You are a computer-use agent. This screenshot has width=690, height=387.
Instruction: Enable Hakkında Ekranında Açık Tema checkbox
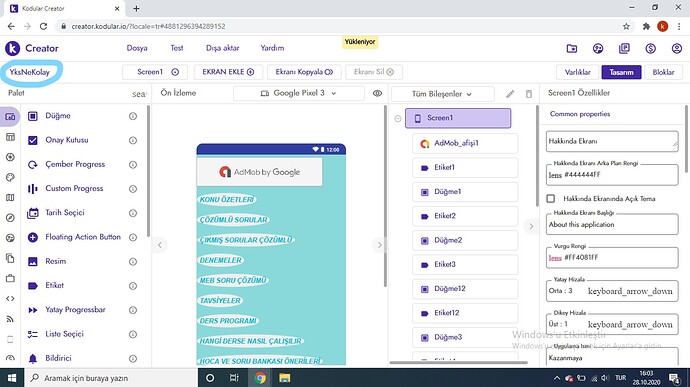(x=551, y=199)
